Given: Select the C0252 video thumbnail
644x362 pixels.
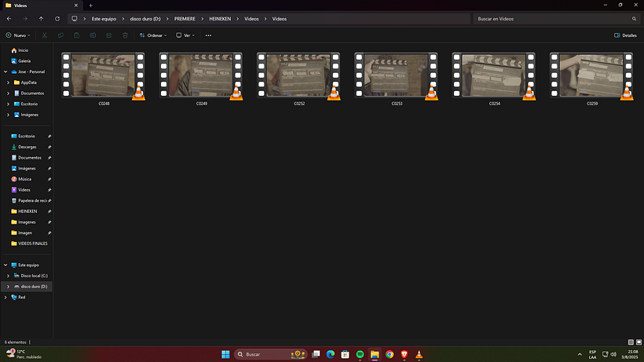Looking at the screenshot, I should [298, 79].
